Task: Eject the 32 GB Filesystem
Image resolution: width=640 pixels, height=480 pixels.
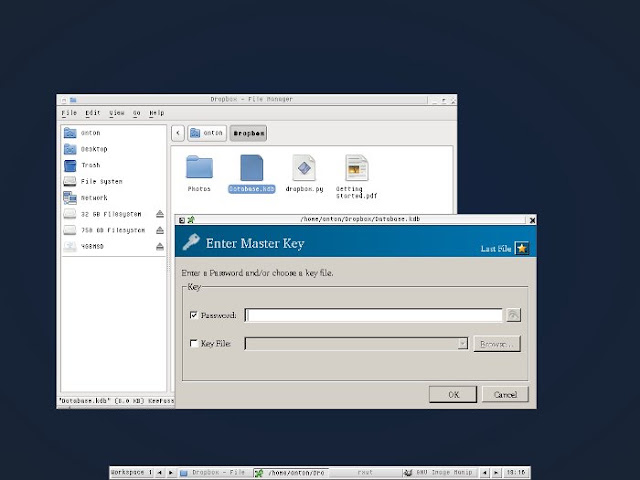Action: tap(160, 214)
